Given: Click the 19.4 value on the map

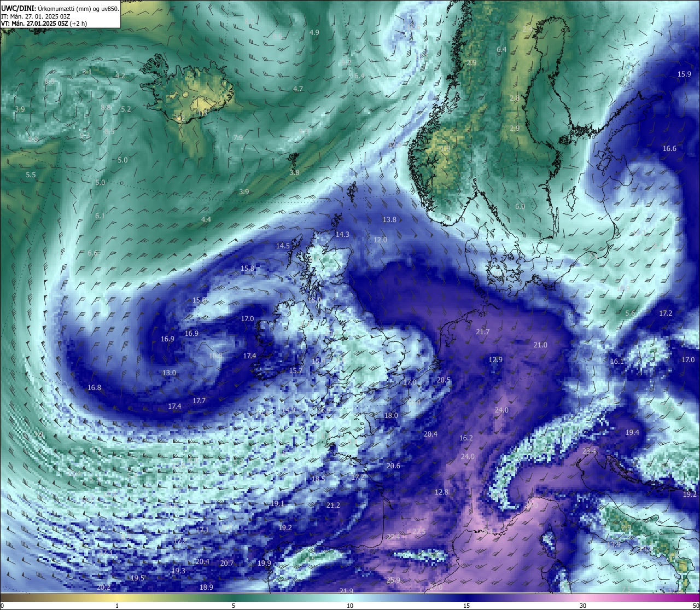Looking at the screenshot, I should pyautogui.click(x=632, y=432).
